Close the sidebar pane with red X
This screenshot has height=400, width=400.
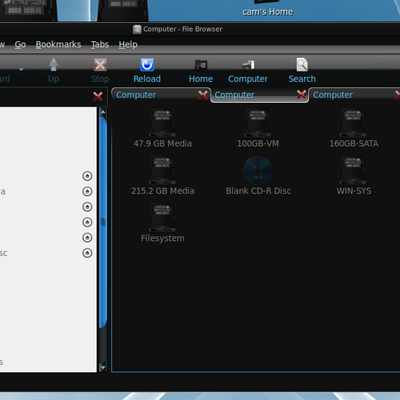(x=98, y=96)
